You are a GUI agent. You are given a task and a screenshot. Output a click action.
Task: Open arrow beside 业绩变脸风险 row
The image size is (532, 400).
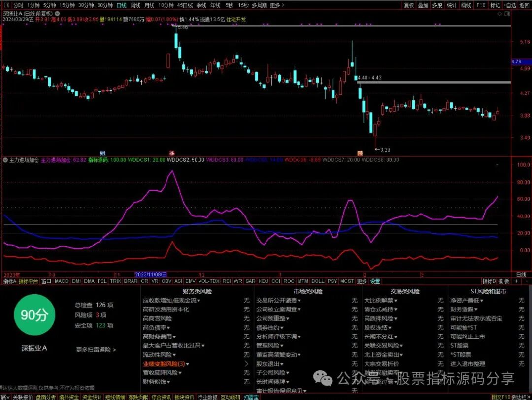(247, 364)
